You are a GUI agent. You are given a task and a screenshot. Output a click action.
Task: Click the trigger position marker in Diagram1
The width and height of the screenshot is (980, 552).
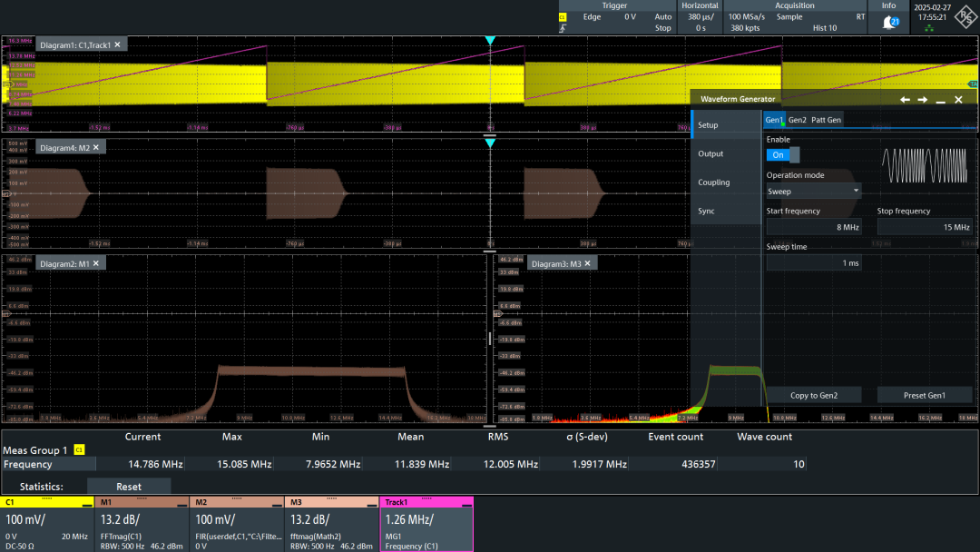[x=490, y=41]
